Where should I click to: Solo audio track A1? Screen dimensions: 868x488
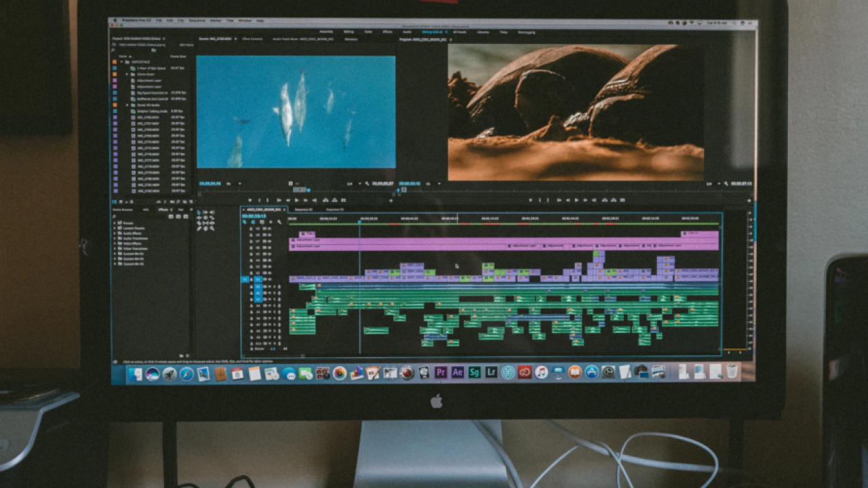(274, 287)
